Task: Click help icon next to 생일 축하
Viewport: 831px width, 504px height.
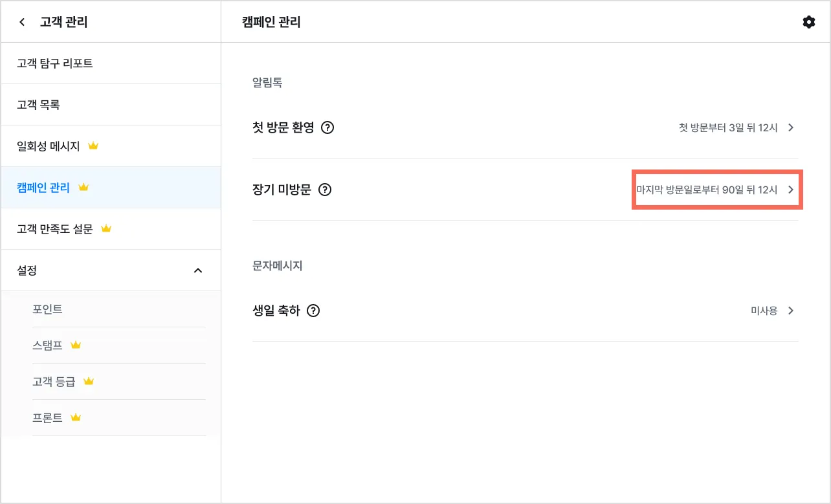Action: [313, 311]
